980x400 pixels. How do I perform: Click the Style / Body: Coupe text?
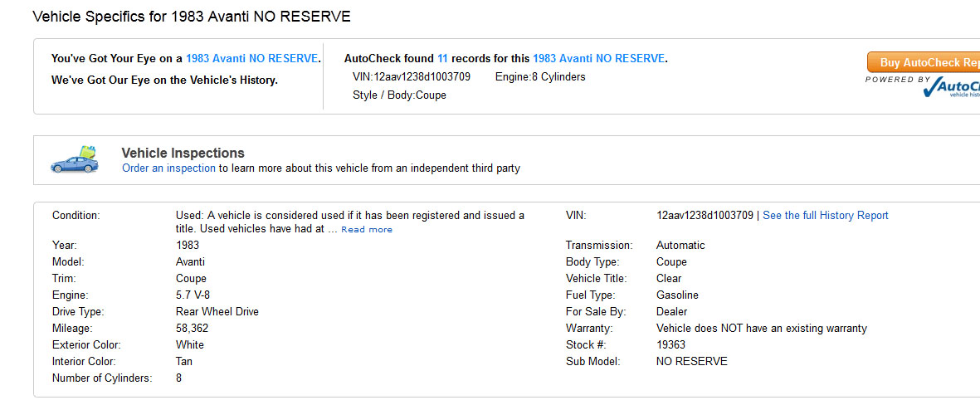399,95
